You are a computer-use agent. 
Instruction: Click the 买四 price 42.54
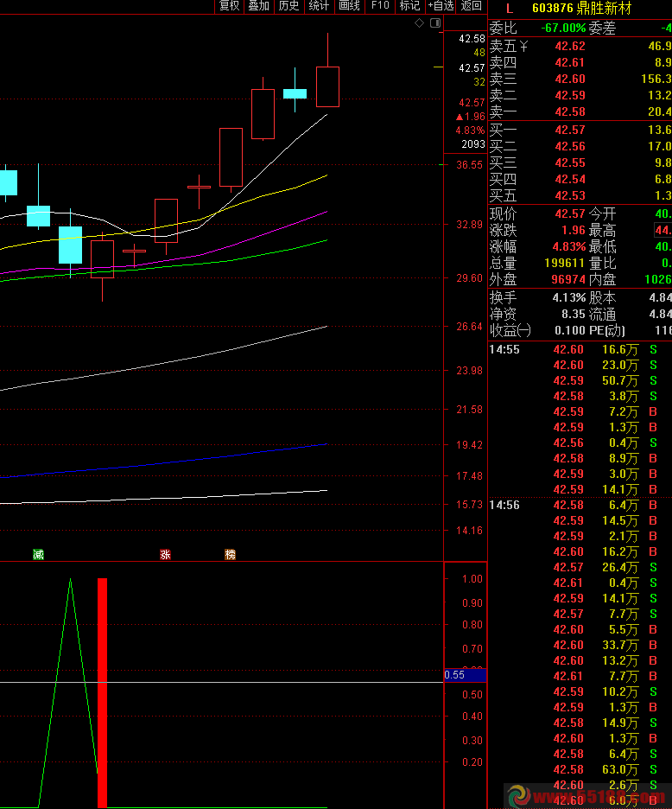pos(570,180)
